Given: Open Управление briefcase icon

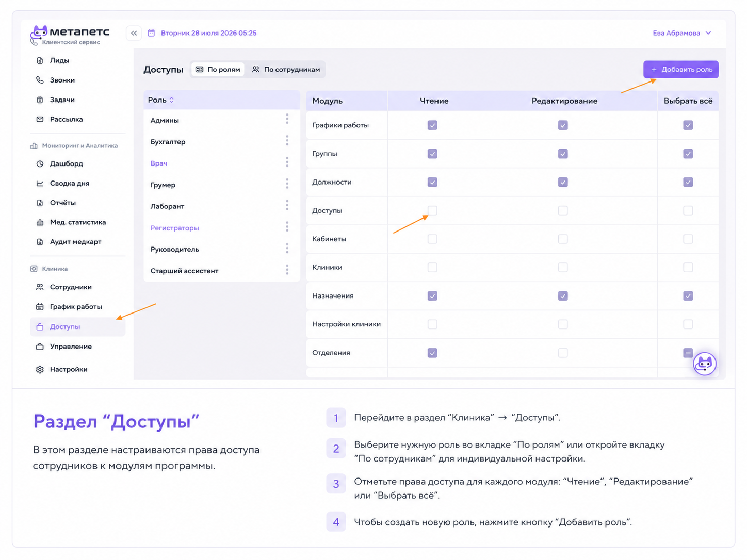Looking at the screenshot, I should (40, 347).
